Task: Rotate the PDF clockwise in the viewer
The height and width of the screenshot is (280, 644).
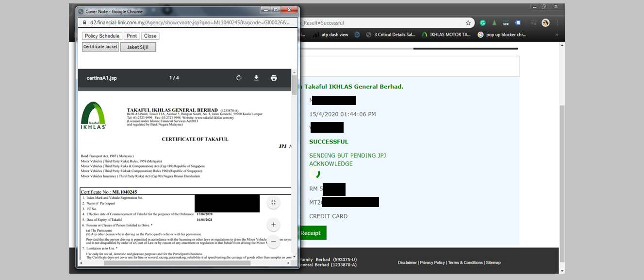Action: tap(239, 78)
